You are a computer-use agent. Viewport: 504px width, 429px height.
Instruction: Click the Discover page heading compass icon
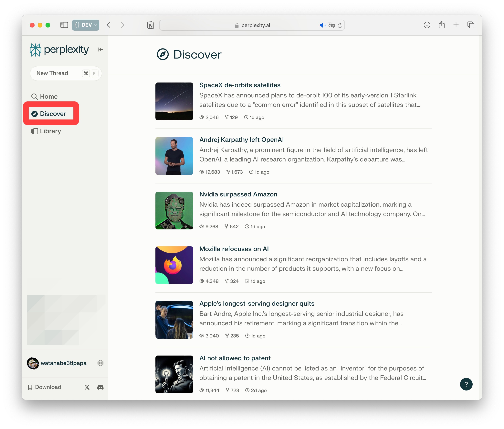pyautogui.click(x=163, y=54)
